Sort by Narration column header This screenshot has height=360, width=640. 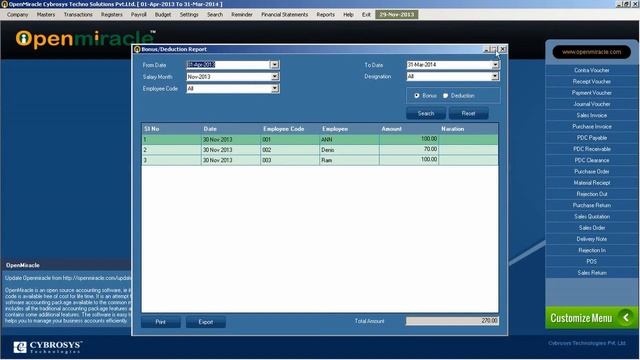coord(469,129)
